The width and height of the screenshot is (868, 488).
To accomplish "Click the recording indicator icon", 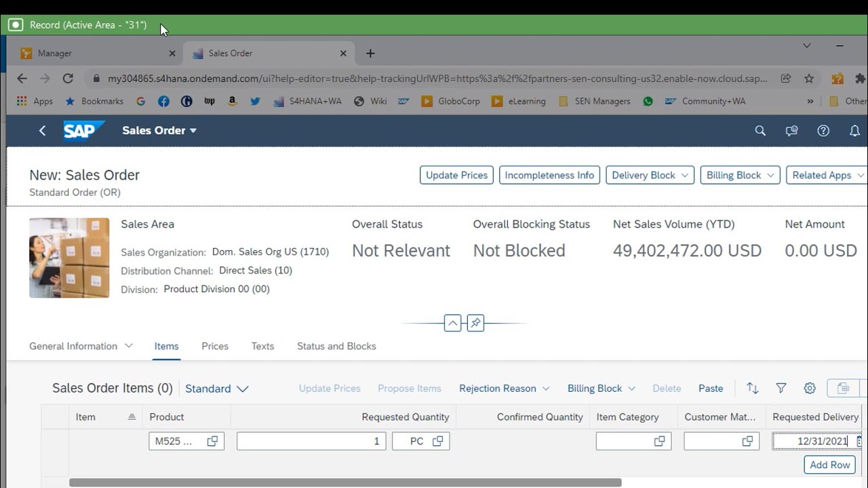I will tap(15, 25).
